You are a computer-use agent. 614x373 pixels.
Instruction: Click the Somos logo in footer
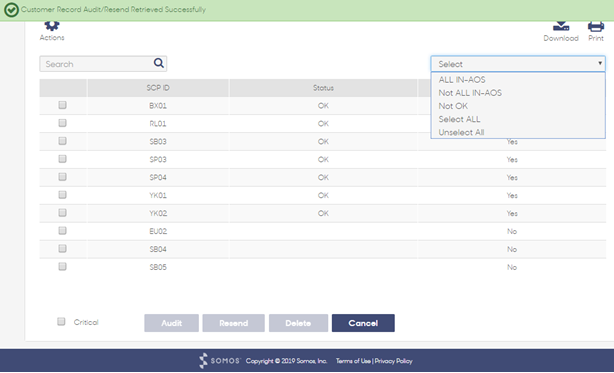[219, 360]
